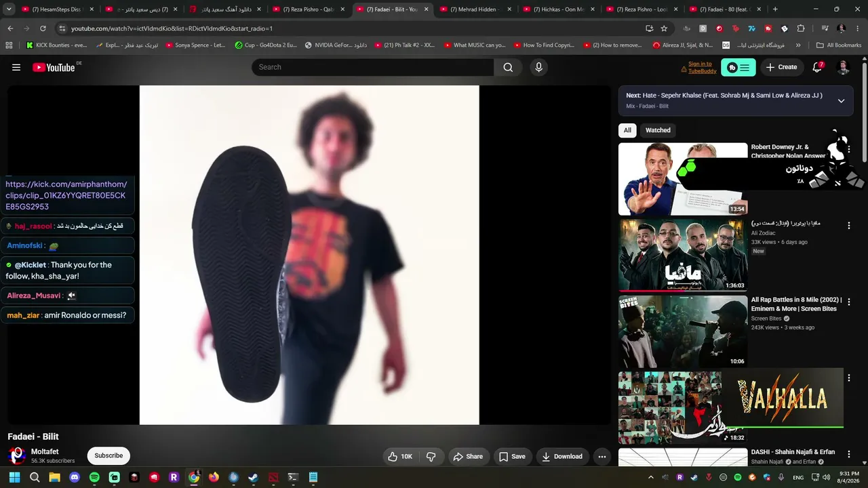868x488 pixels.
Task: Like the Fadaei - Bilit video
Action: (x=399, y=456)
